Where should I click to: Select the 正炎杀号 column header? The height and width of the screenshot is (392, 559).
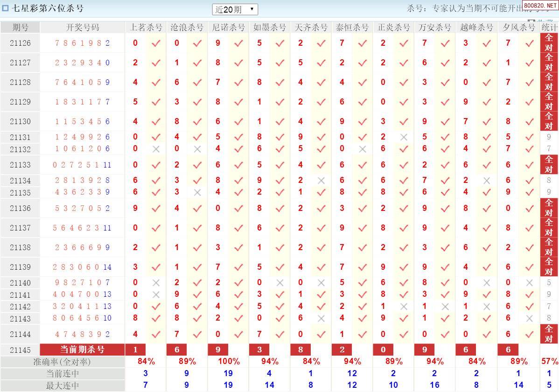(x=393, y=27)
